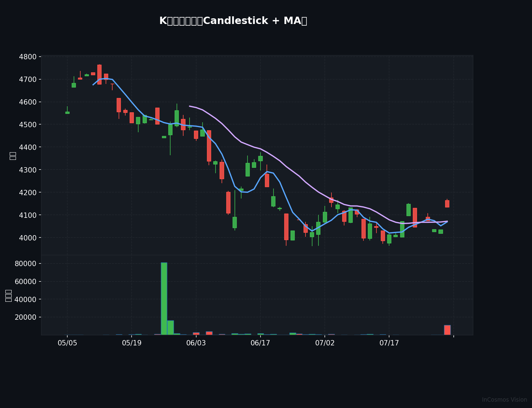532x408 pixels.
Task: Click the 06/03 date label
Action: (196, 343)
